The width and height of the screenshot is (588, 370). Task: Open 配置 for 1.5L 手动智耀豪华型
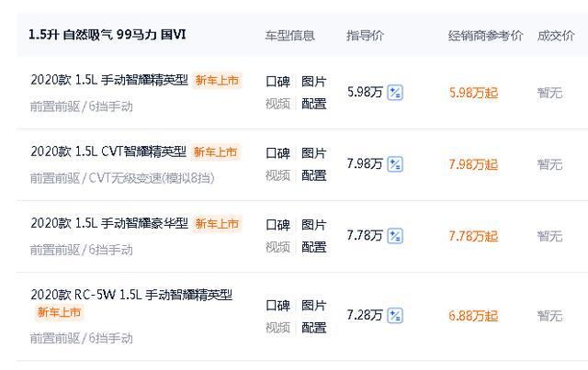pos(314,247)
